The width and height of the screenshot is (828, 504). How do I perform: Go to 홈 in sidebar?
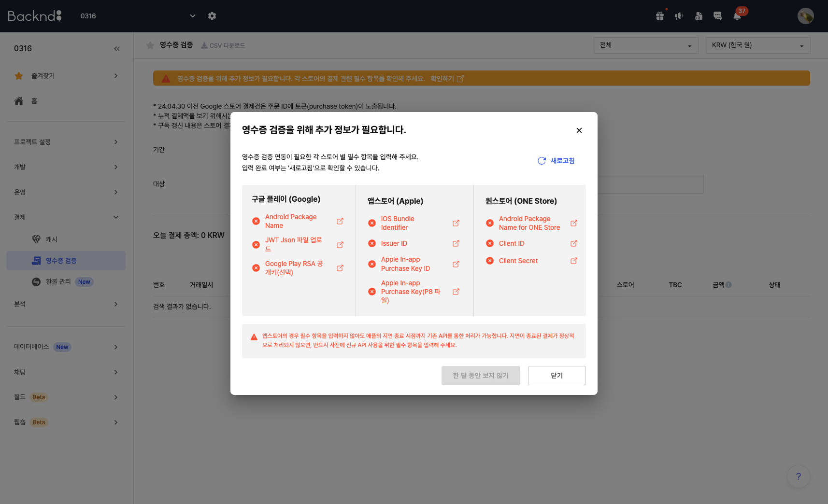click(66, 101)
